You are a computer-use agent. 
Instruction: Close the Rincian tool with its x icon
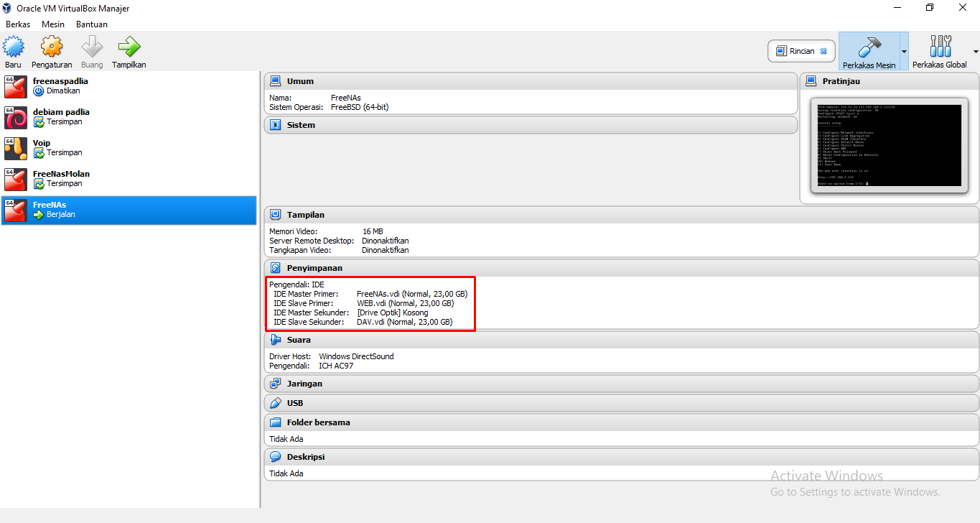click(823, 51)
